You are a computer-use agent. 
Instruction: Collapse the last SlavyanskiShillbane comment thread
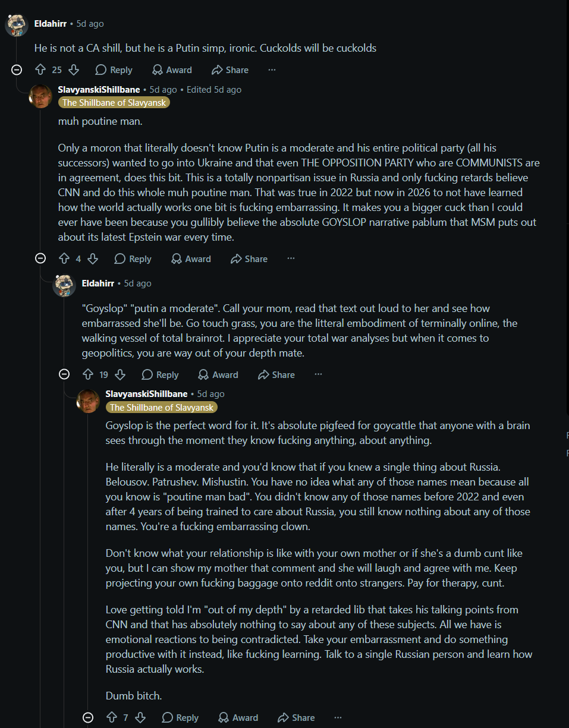[x=88, y=717]
